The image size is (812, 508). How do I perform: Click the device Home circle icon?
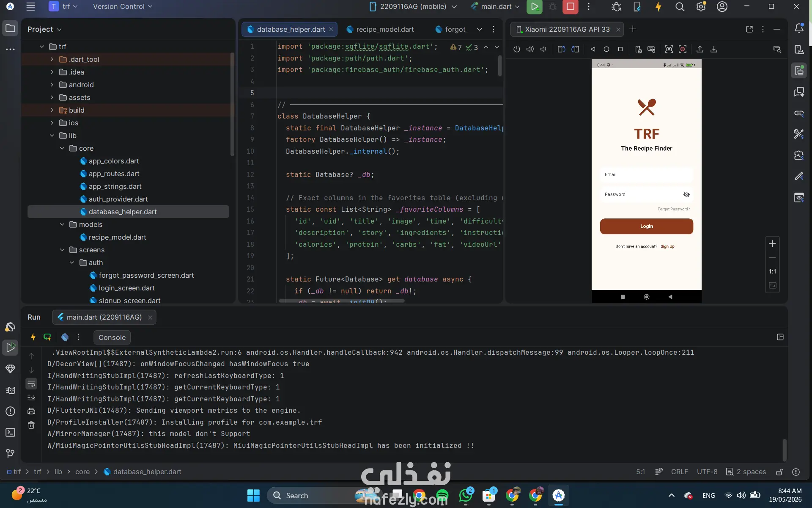click(606, 49)
